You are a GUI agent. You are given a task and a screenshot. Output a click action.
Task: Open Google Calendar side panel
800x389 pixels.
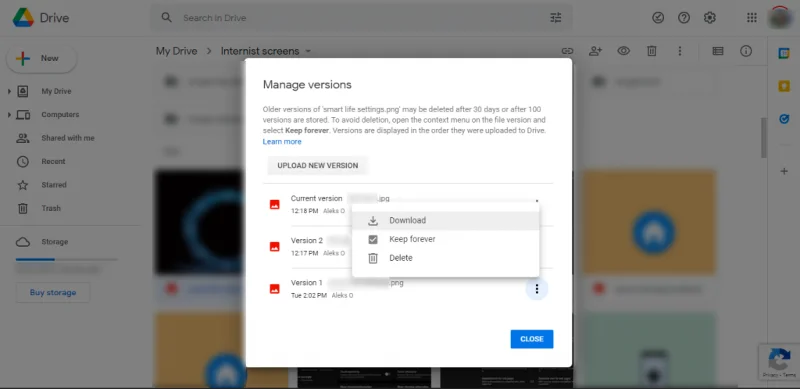tap(784, 53)
